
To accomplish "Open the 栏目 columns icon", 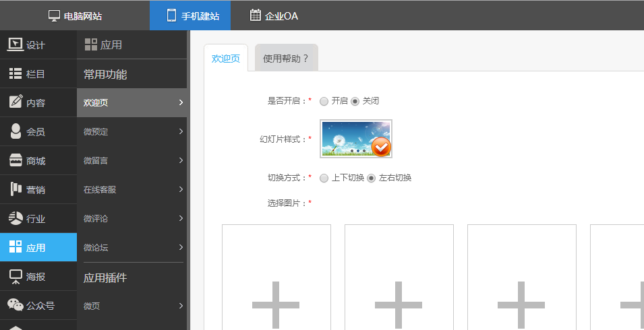I will click(x=16, y=74).
